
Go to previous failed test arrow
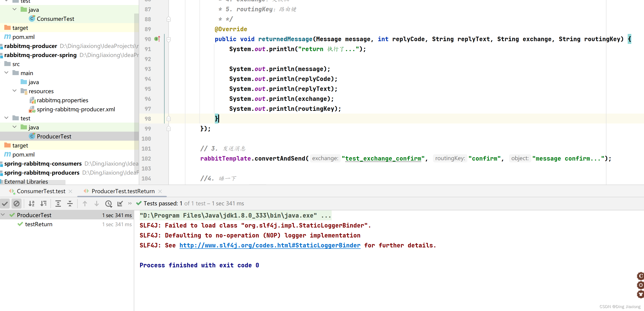(x=85, y=204)
